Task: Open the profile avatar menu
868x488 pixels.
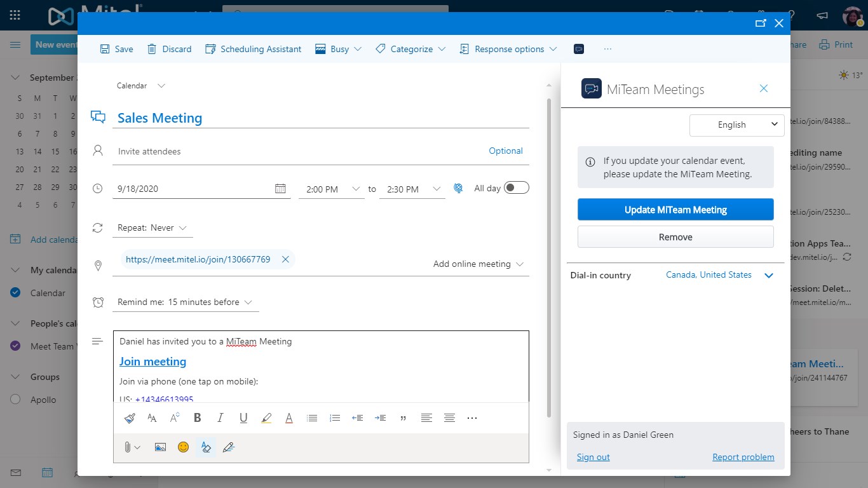Action: [x=853, y=17]
